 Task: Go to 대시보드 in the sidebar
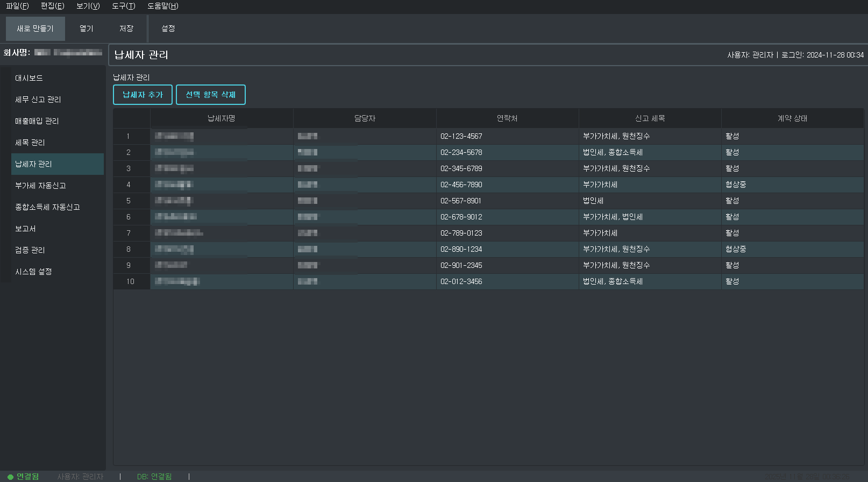[x=29, y=78]
